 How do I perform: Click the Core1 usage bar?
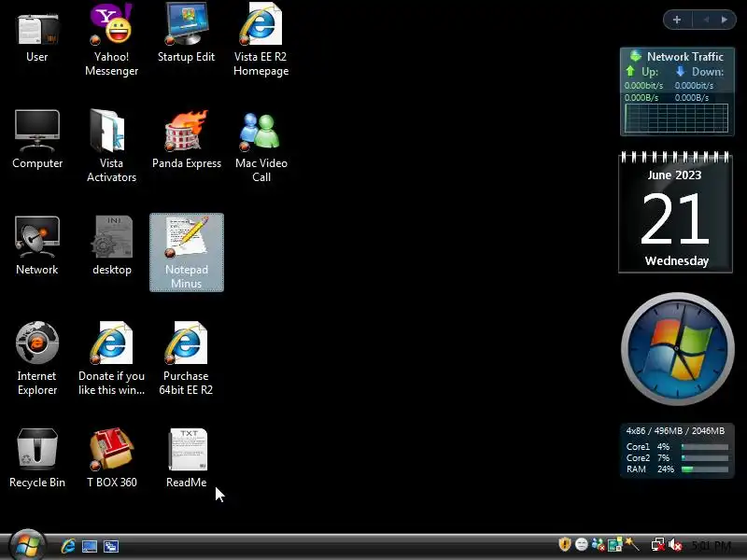[x=705, y=447]
